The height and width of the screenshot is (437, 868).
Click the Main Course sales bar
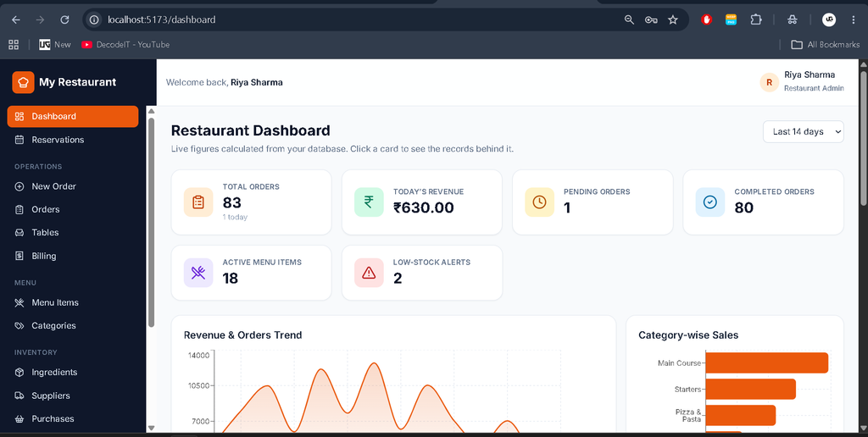(766, 362)
